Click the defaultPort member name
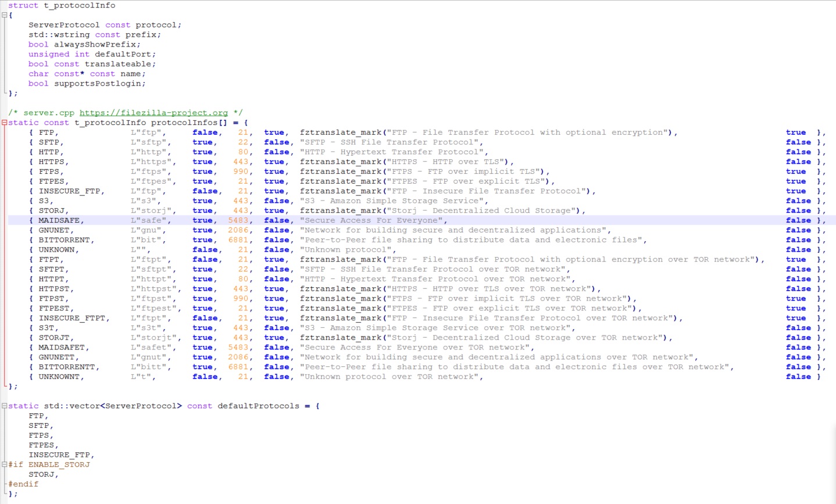 click(x=124, y=54)
